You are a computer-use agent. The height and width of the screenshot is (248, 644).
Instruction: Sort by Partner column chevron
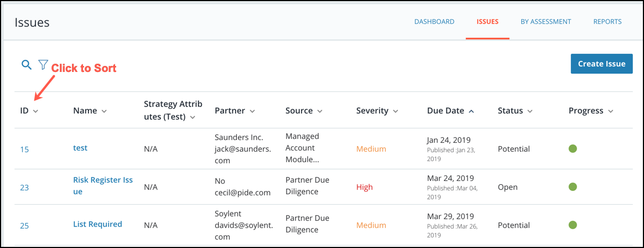(x=252, y=111)
